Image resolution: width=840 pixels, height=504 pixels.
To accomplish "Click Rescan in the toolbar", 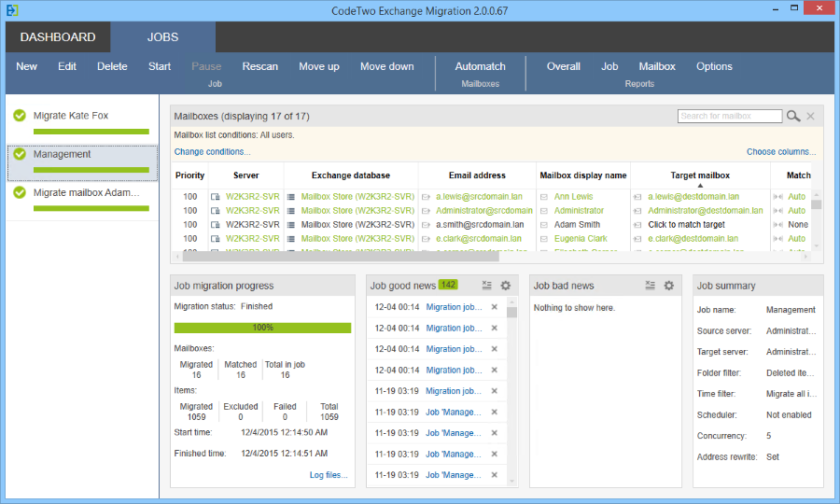I will point(259,66).
